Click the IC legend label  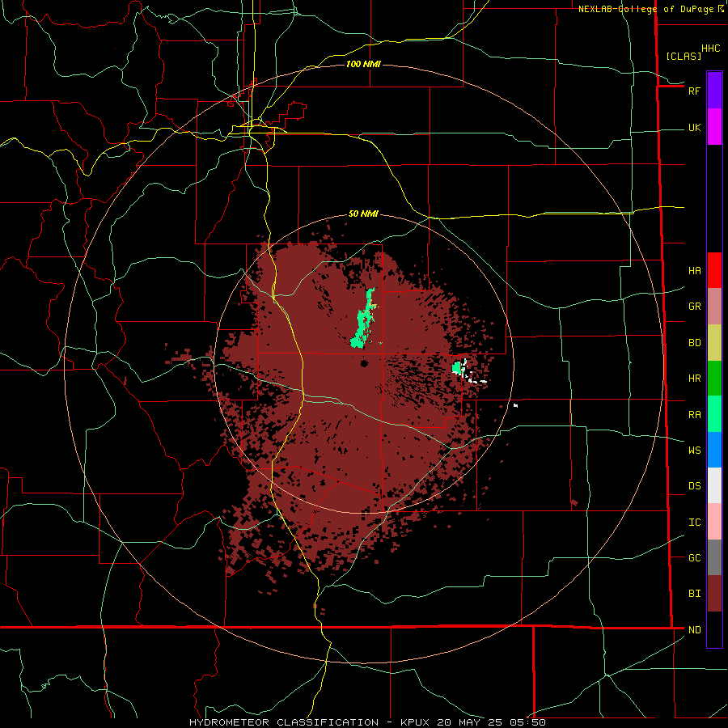694,522
